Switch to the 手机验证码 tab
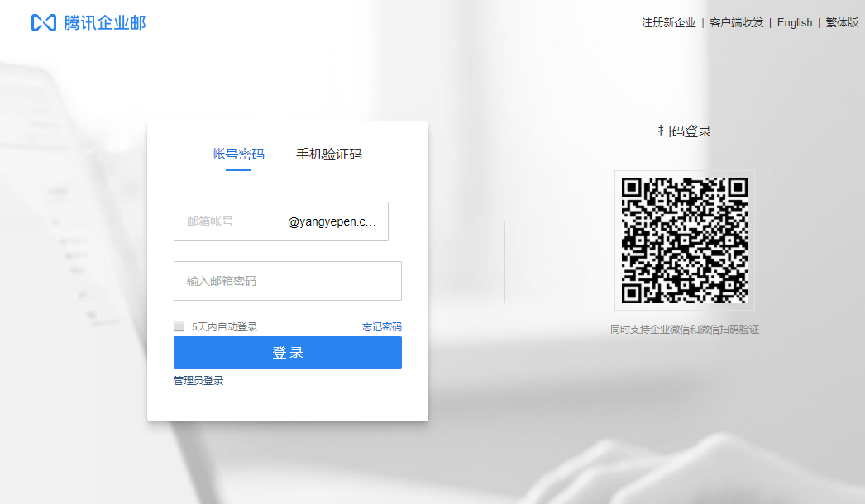Screen dimensions: 865x504 329,154
